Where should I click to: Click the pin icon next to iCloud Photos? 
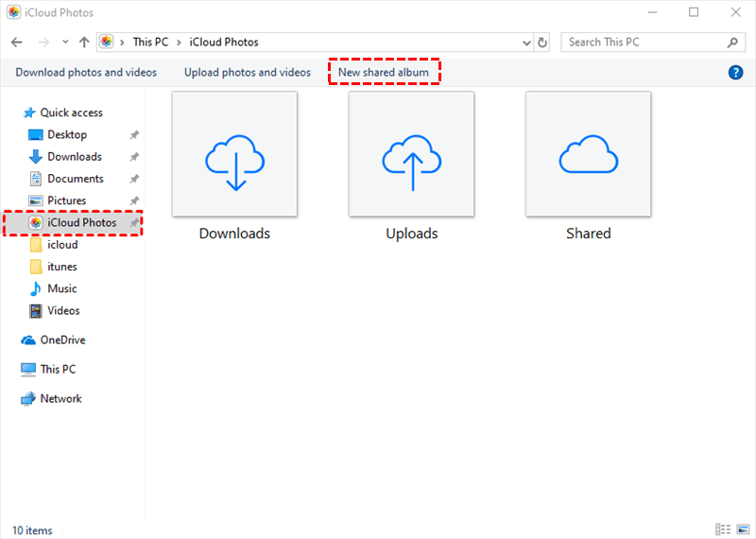pyautogui.click(x=134, y=223)
